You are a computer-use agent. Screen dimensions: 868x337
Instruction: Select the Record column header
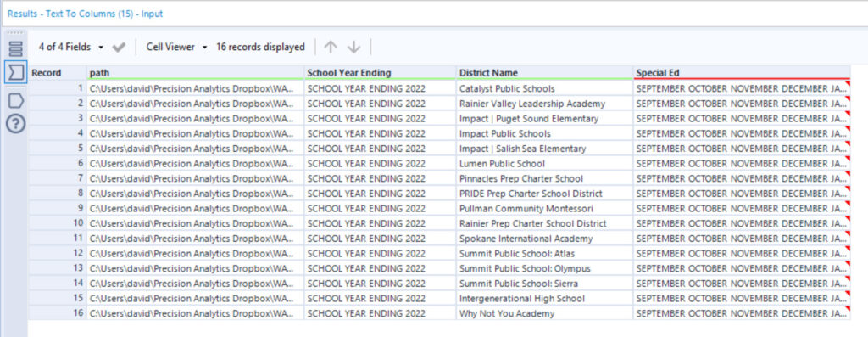click(57, 73)
